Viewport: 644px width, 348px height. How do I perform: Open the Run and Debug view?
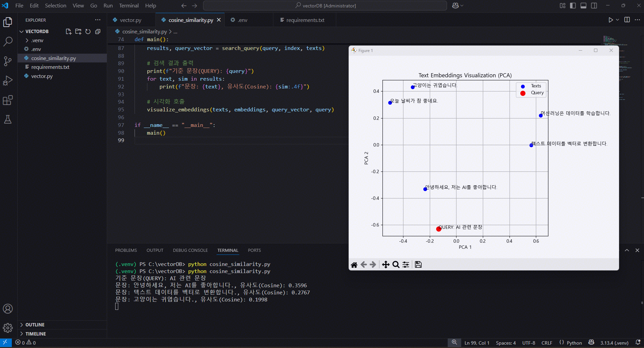pos(8,81)
